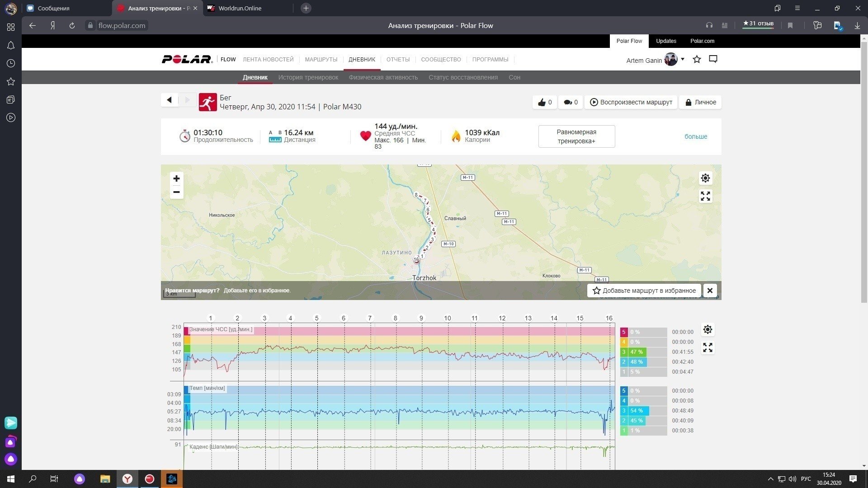Click kilometer marker 1 on chart
Image resolution: width=868 pixels, height=488 pixels.
pyautogui.click(x=210, y=318)
